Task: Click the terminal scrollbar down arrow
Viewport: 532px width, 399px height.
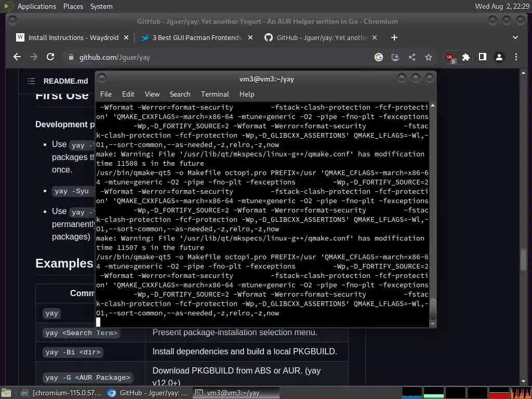Action: click(x=433, y=324)
